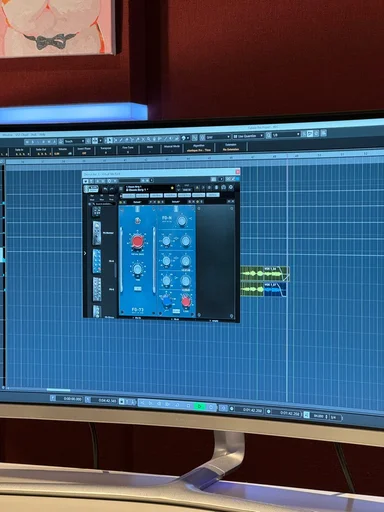Click the red FG-73 gain knob
This screenshot has height=512, width=384.
(x=137, y=241)
